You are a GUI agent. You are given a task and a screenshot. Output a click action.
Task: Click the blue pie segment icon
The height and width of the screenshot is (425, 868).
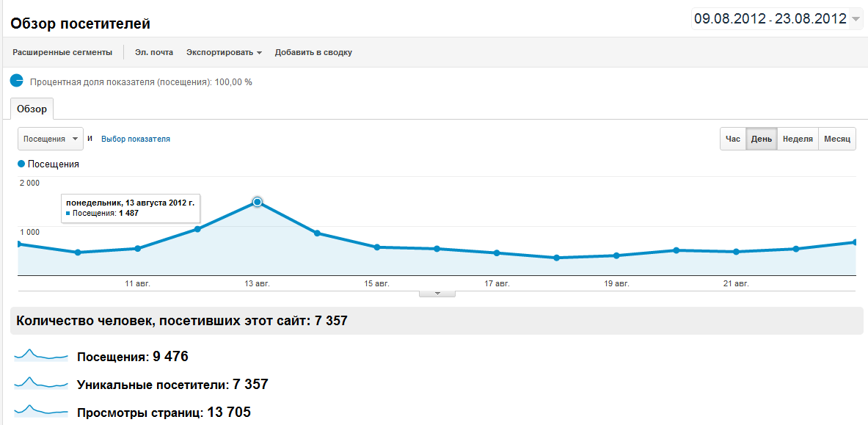coord(17,81)
